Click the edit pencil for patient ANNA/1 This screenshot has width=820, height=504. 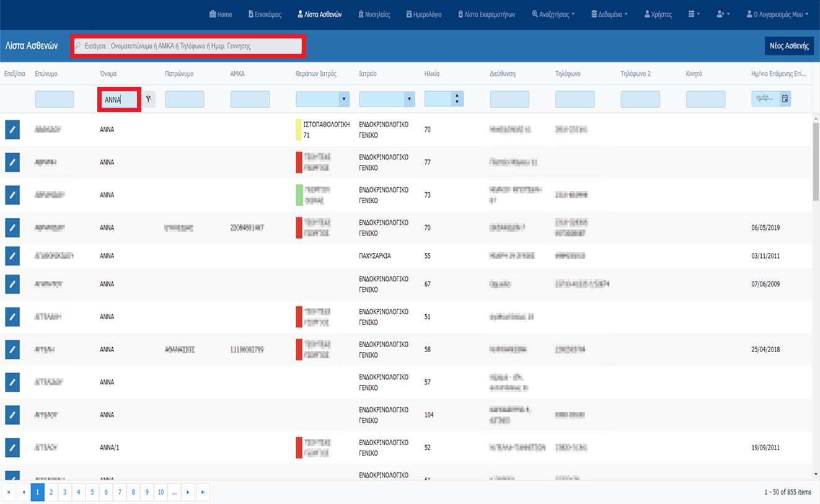[12, 447]
